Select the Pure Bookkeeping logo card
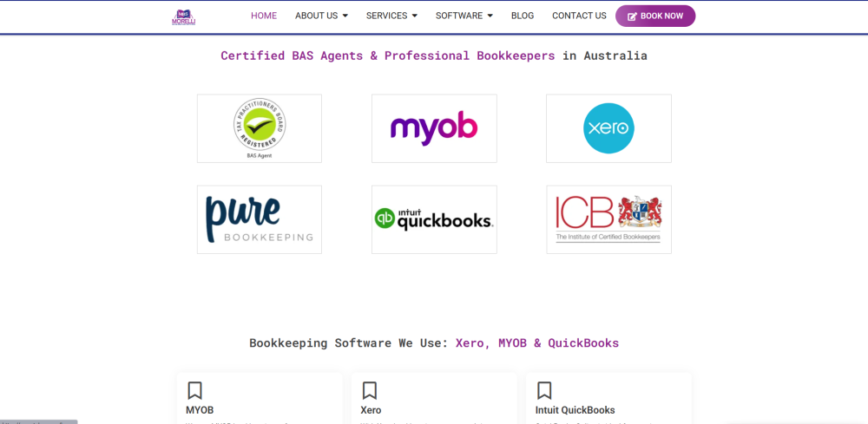868x424 pixels. [260, 219]
